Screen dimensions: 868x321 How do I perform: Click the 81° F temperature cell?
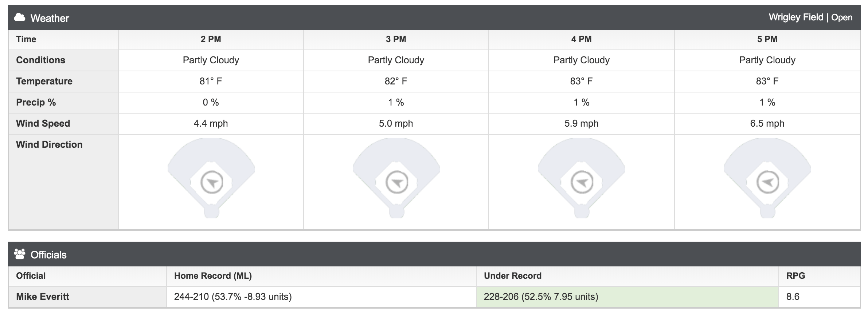211,81
